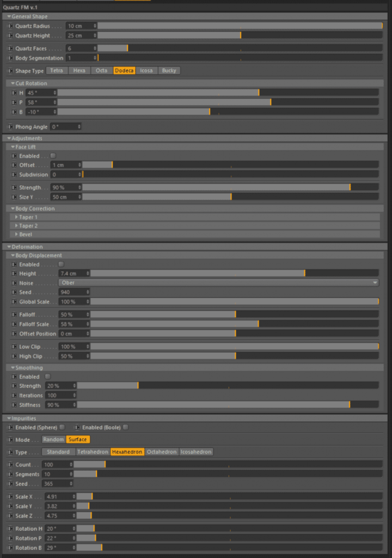The image size is (392, 558).
Task: Click the keyframe icon beside Rotation H
Action: coord(11,529)
